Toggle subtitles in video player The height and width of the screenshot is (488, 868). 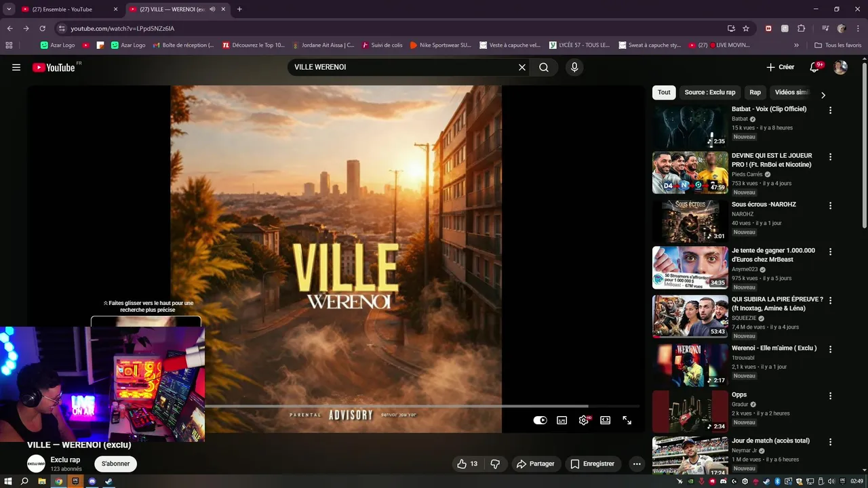pyautogui.click(x=561, y=420)
